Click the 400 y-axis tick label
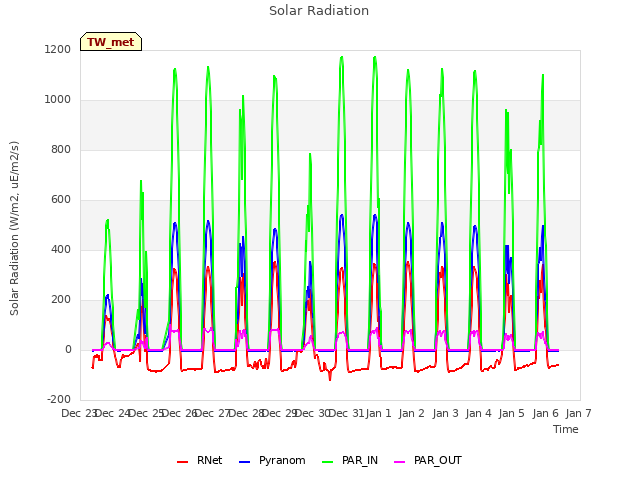The width and height of the screenshot is (640, 480). (x=61, y=249)
